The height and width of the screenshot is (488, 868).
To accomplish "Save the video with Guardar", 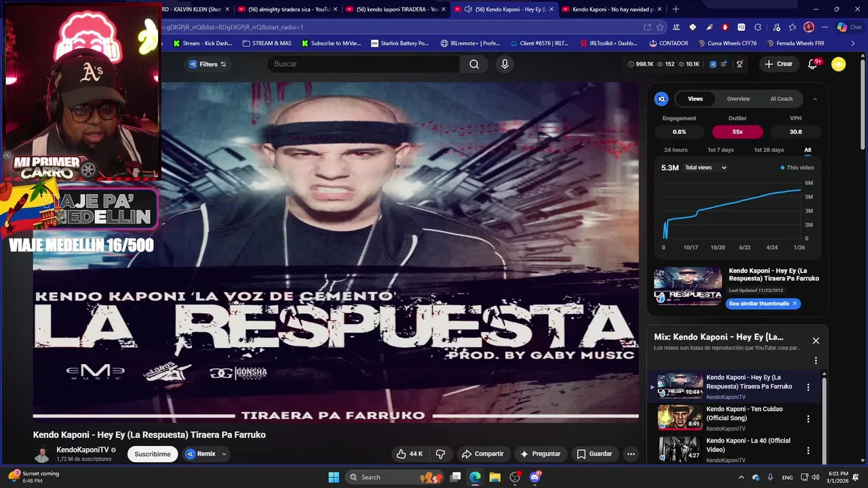I will coord(594,454).
